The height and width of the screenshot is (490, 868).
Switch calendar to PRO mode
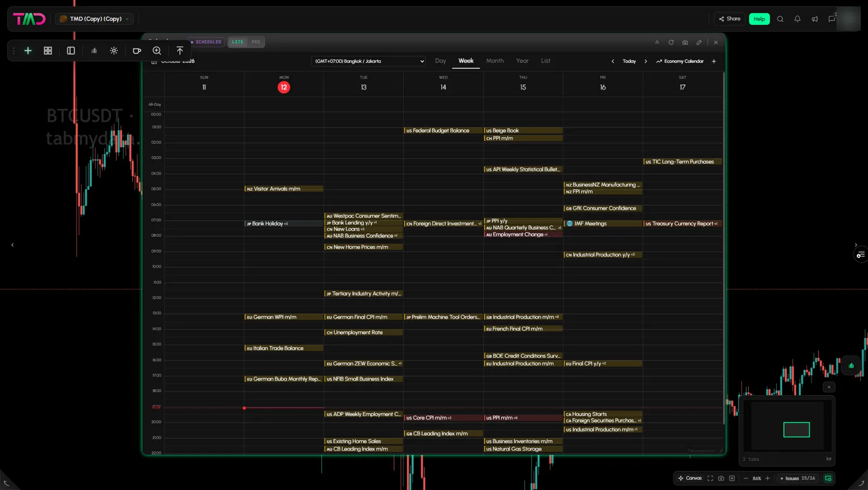point(256,42)
